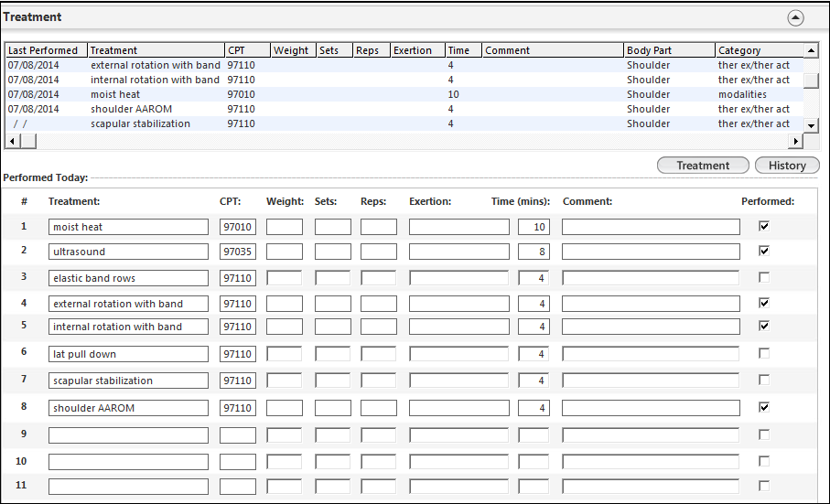Image resolution: width=830 pixels, height=504 pixels.
Task: Click 'modalities' category cell in grid
Action: click(742, 94)
